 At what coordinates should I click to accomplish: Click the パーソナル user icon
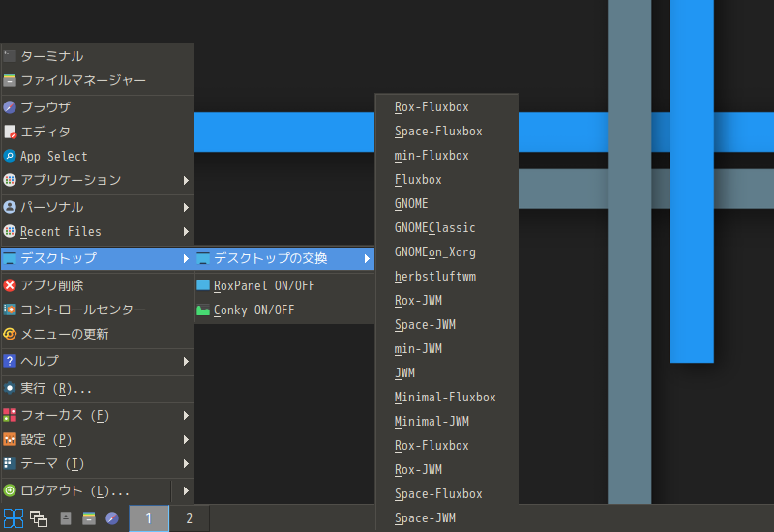pos(10,207)
